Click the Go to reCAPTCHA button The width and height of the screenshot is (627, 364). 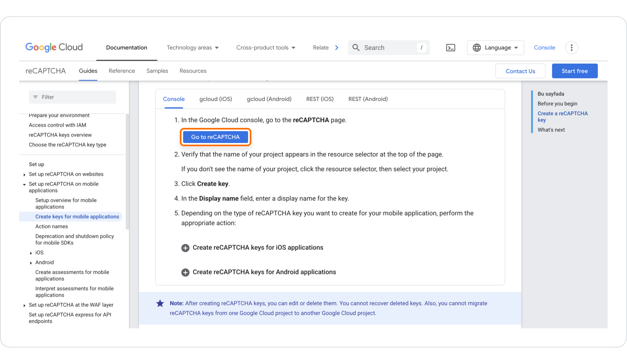pos(215,137)
